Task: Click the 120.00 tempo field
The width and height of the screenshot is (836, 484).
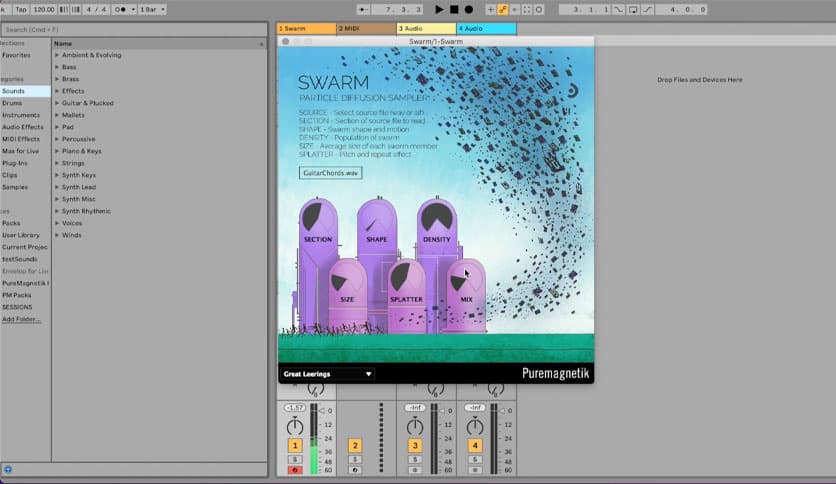Action: click(44, 10)
